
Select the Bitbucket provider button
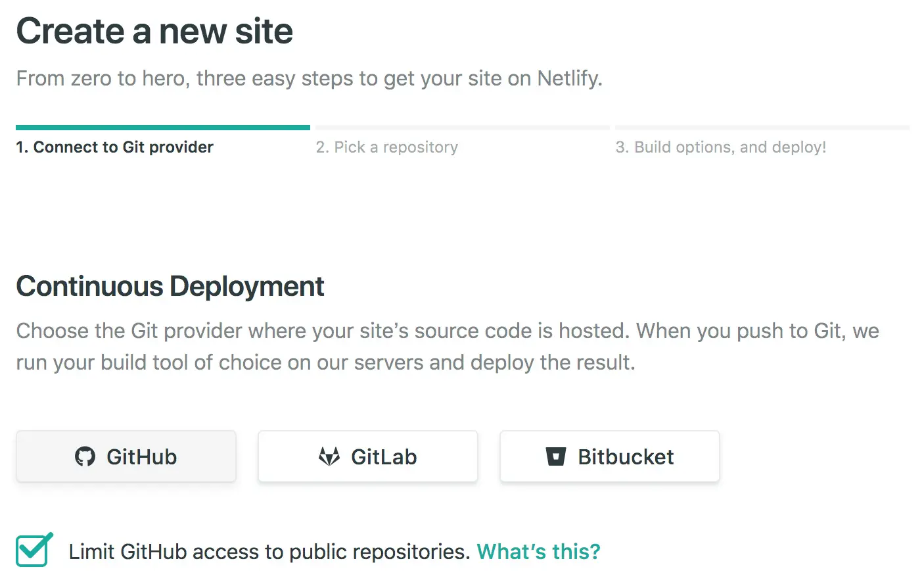pos(610,456)
